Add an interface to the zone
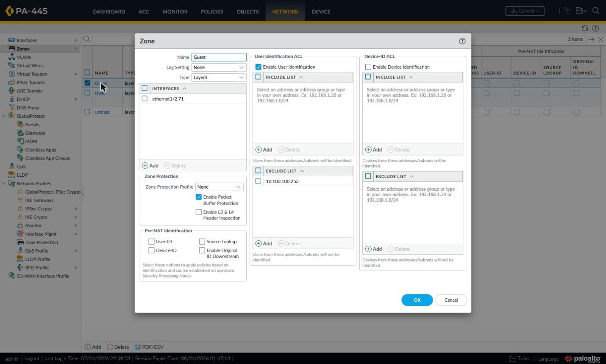 (x=150, y=166)
